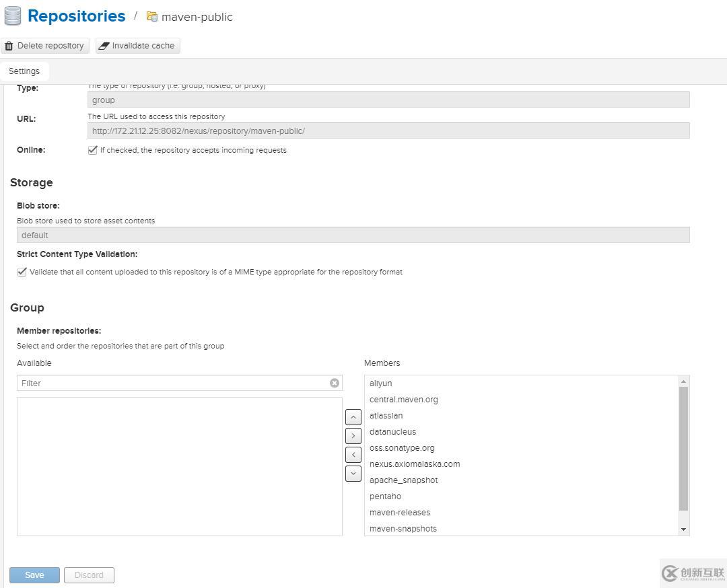Click the Members list scroll-down arrow
Screen dimensions: 727x588
(683, 529)
